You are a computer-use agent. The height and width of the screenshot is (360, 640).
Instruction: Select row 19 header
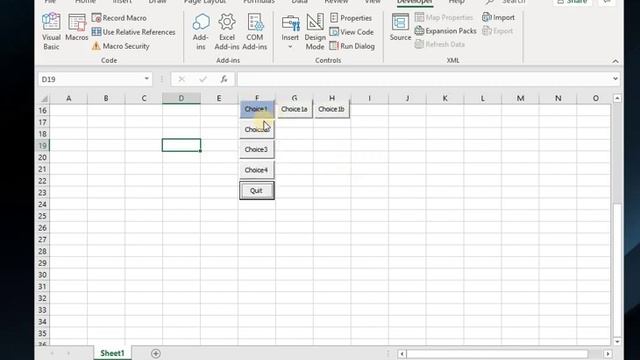[x=42, y=146]
